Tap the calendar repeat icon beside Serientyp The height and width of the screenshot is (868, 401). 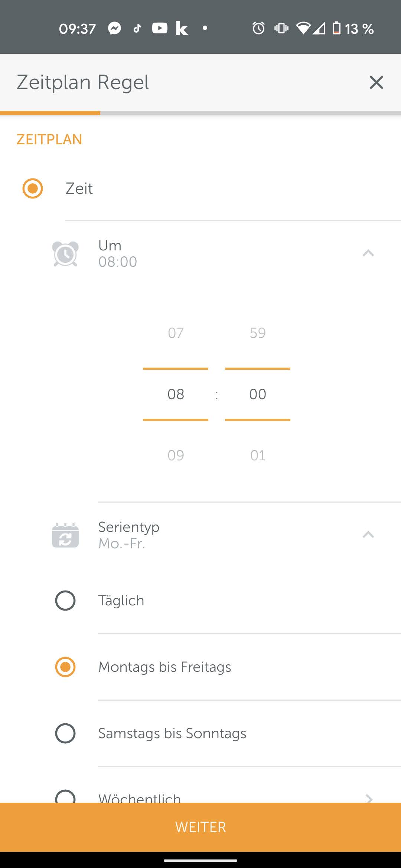pos(65,535)
